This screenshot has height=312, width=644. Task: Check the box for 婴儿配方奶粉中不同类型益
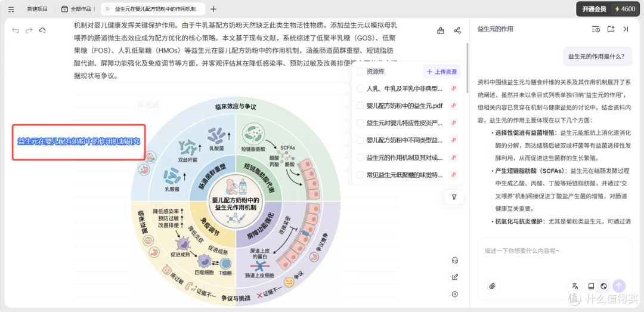tap(360, 140)
